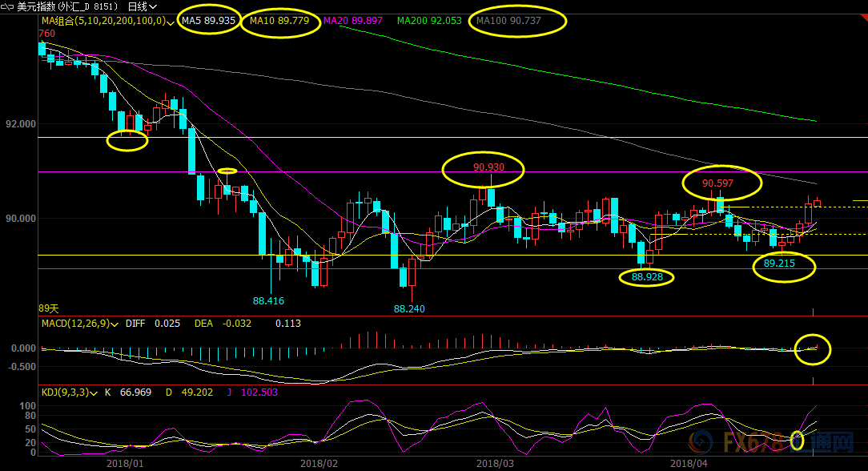The height and width of the screenshot is (471, 868).
Task: Expand the MA组合 indicator settings dropdown
Action: coord(171,22)
